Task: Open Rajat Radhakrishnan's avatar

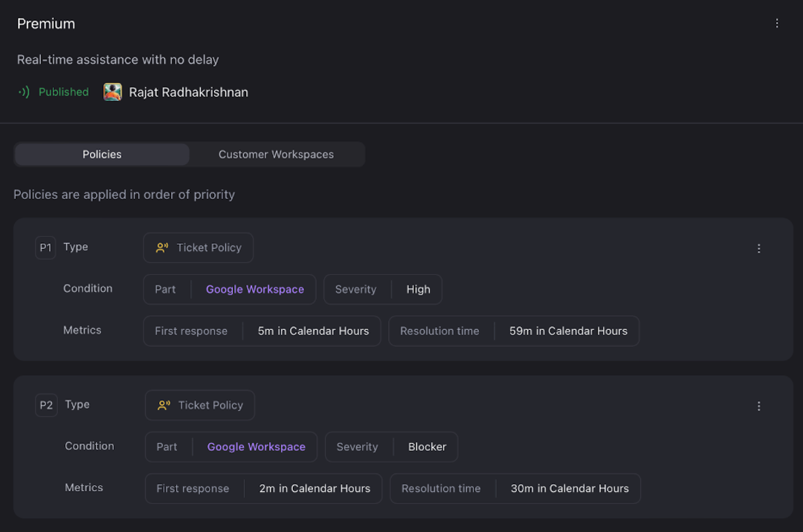Action: point(112,91)
